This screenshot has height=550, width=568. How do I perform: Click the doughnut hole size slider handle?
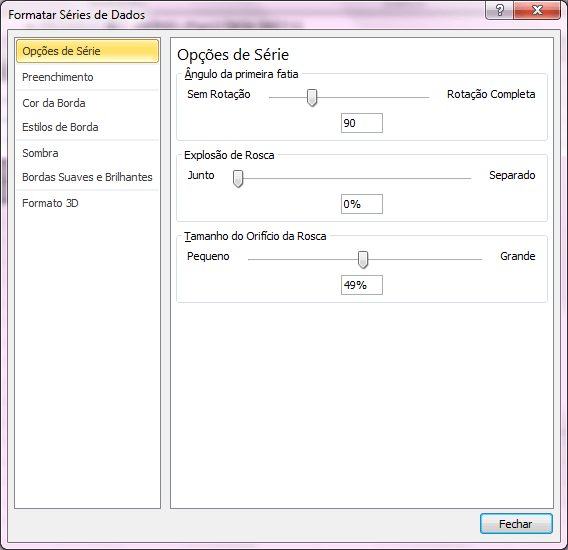click(x=363, y=259)
